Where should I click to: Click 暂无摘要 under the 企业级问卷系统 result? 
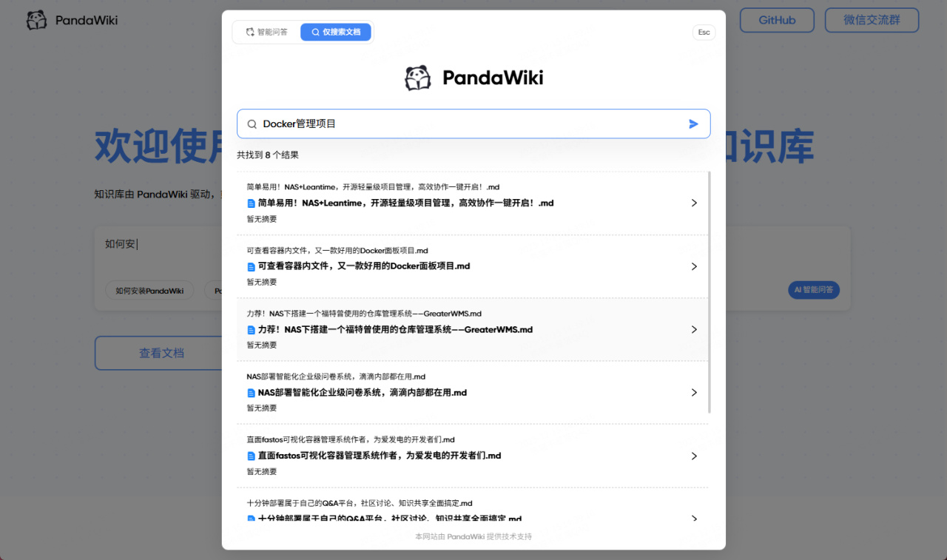coord(262,408)
